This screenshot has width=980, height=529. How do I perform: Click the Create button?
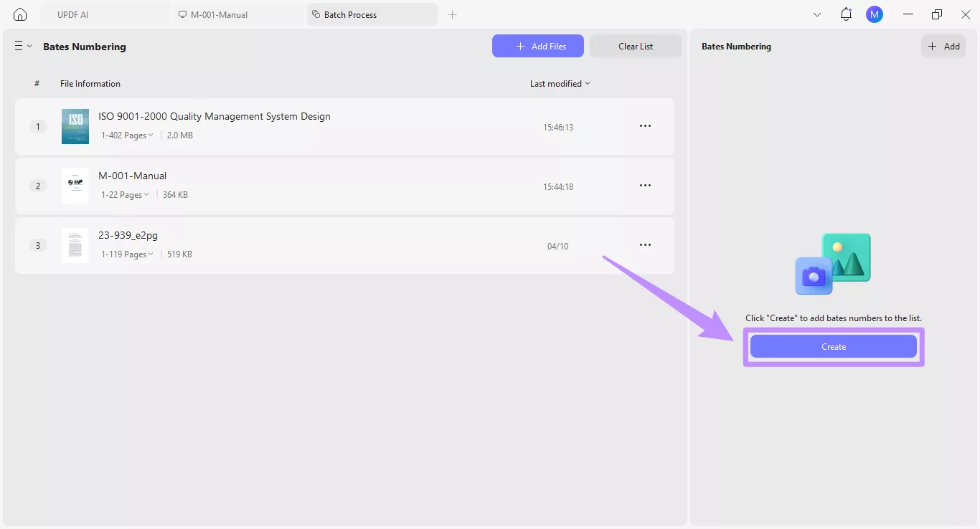[833, 347]
